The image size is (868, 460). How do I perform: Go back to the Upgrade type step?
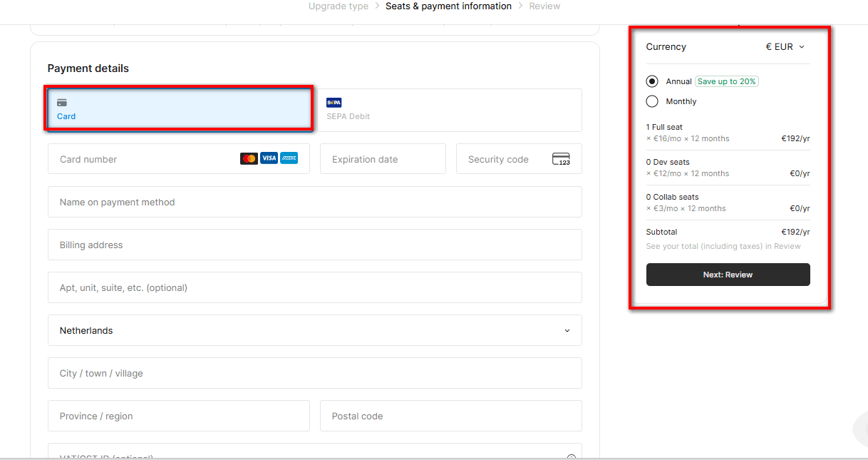339,6
